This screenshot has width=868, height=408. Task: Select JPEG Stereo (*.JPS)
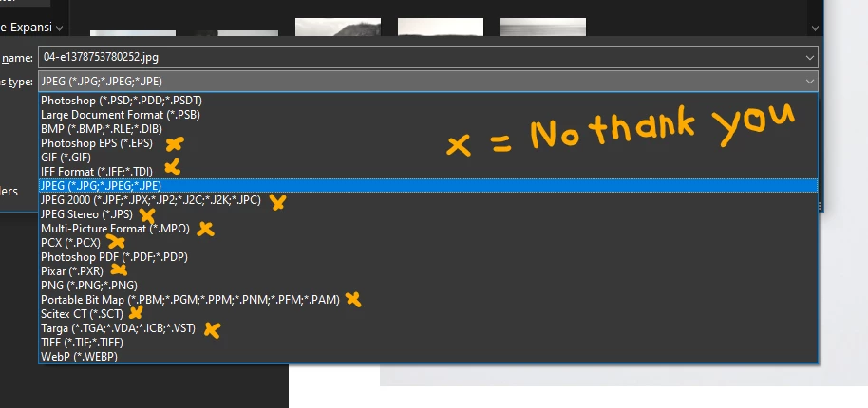click(428, 213)
